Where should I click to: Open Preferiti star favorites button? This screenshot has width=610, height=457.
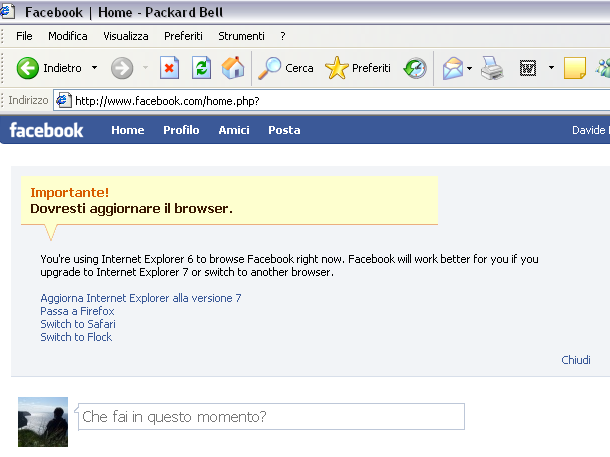click(358, 68)
